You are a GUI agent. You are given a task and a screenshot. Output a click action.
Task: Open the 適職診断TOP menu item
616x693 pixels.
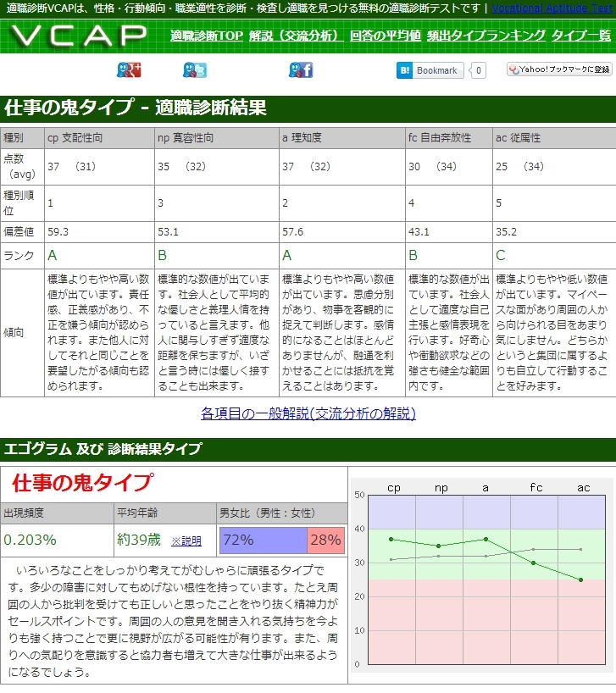[x=206, y=36]
